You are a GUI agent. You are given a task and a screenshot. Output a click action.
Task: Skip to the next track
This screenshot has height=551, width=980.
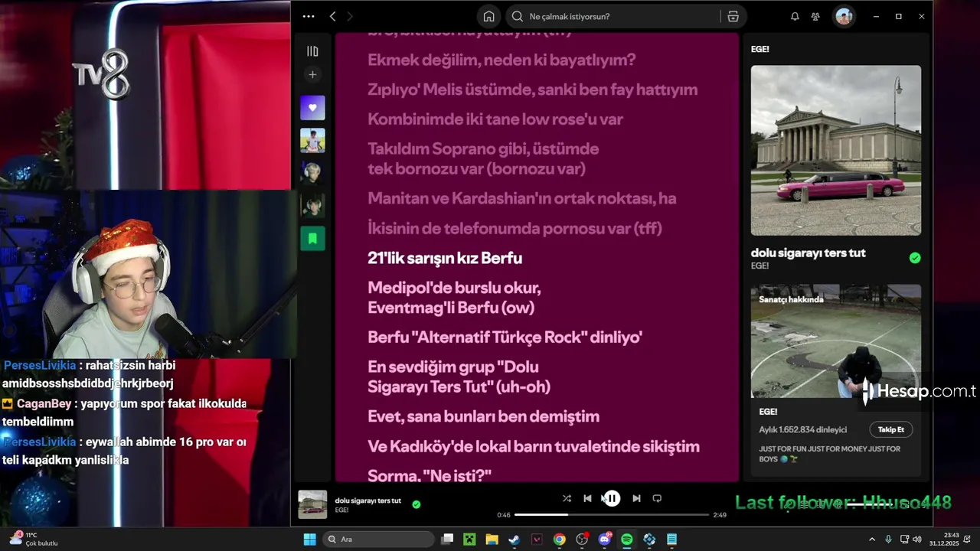coord(636,498)
